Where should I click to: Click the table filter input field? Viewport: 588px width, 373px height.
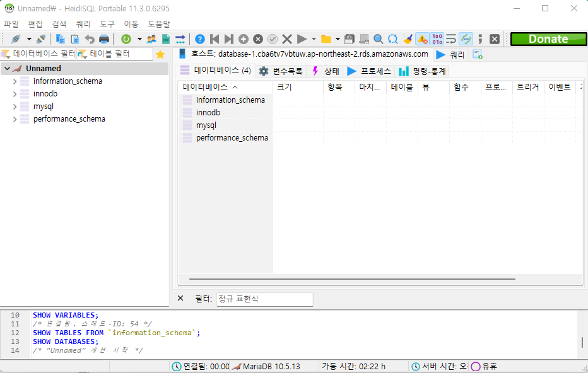coord(120,54)
